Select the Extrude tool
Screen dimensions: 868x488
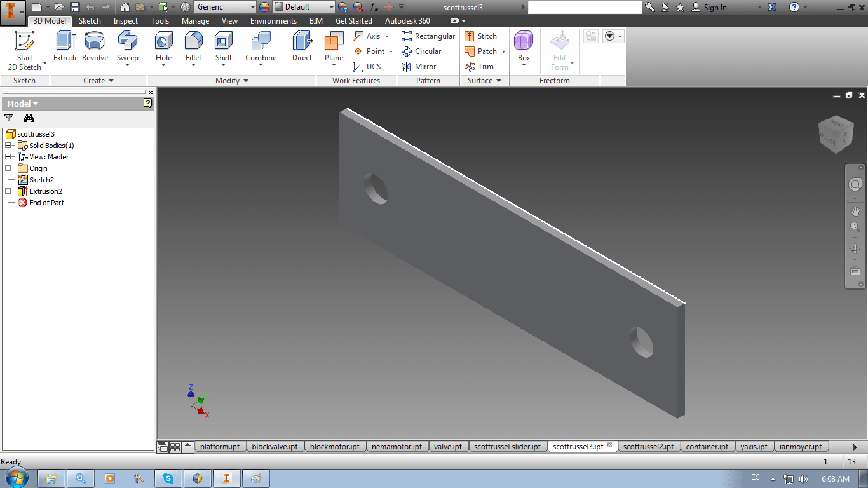tap(65, 47)
